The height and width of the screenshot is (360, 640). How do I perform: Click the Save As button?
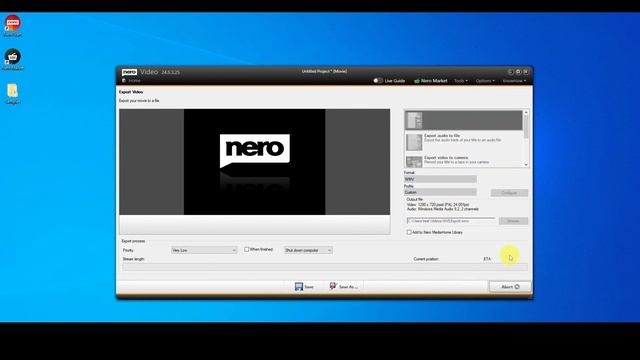344,287
